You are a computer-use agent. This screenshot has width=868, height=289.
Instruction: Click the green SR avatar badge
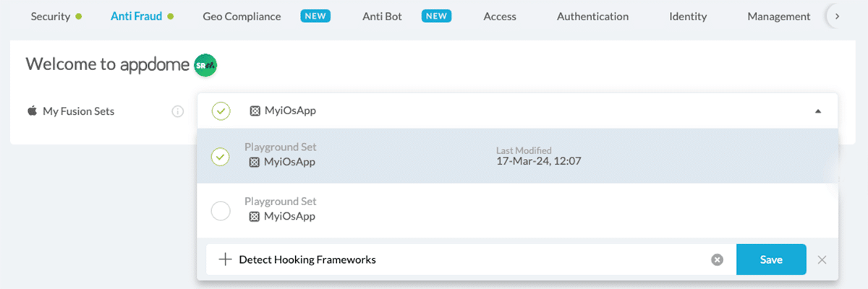[x=205, y=64]
